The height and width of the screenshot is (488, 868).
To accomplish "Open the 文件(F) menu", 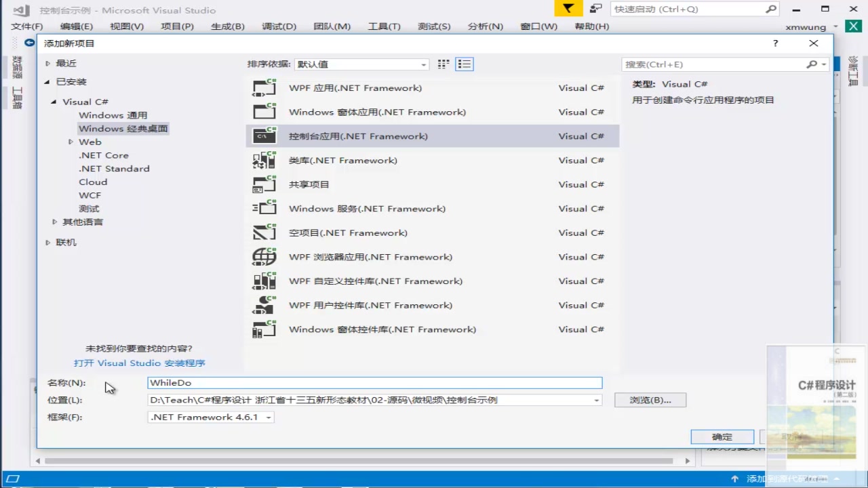I will (x=27, y=26).
